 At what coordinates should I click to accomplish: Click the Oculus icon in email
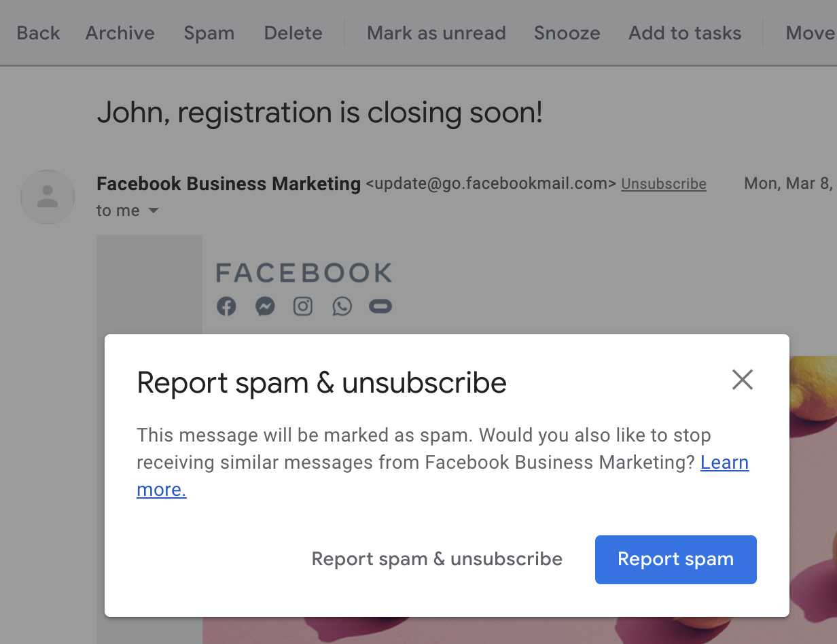pyautogui.click(x=380, y=306)
